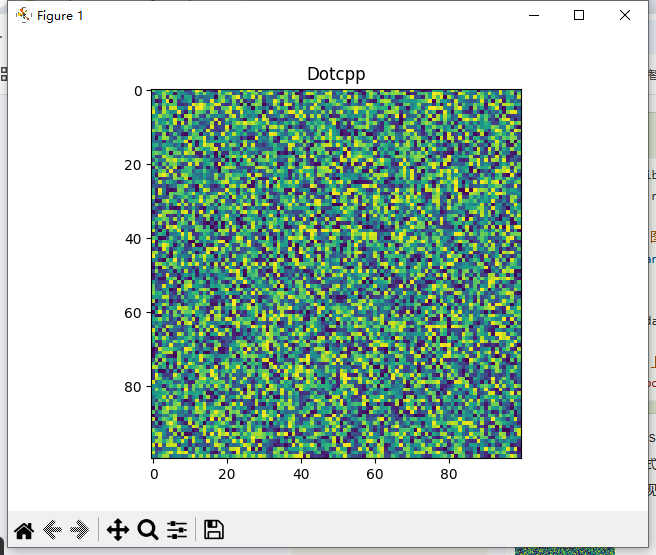Click the y-axis tick label 60

coord(133,313)
